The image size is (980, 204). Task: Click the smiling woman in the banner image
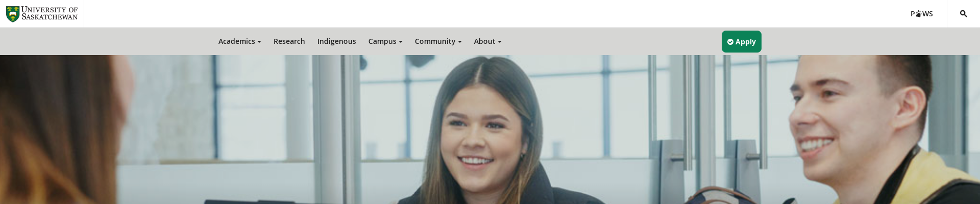pyautogui.click(x=490, y=133)
